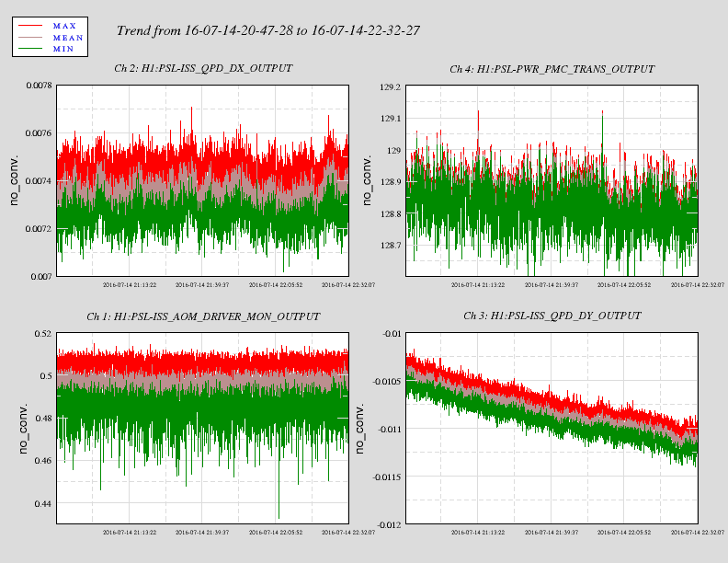Click the 21:13:22 time label under Ch 4
Image resolution: width=728 pixels, height=563 pixels.
point(478,285)
